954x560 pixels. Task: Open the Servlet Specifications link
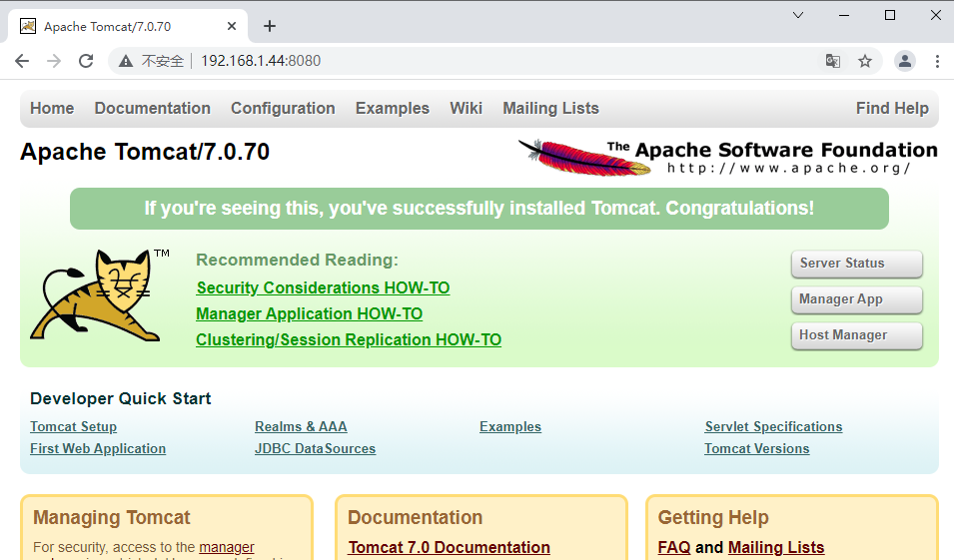773,427
